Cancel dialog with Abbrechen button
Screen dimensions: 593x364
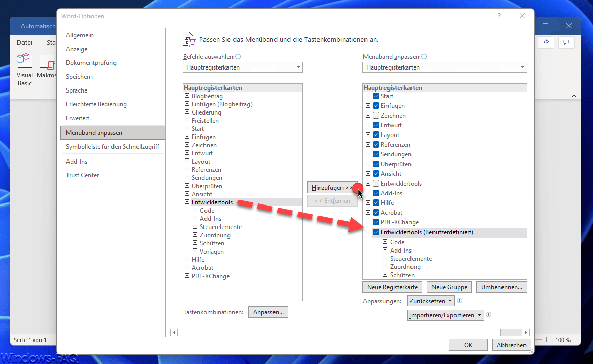[512, 345]
